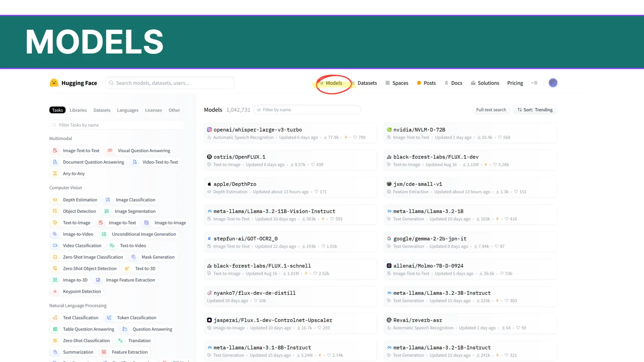644x362 pixels.
Task: Open the Models navigation item
Action: tap(330, 83)
